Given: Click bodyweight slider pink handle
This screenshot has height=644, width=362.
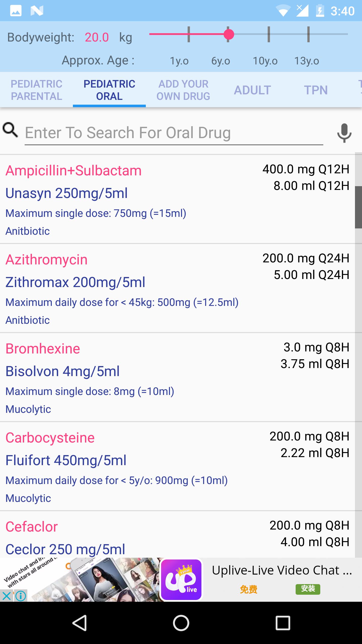Looking at the screenshot, I should [x=229, y=34].
